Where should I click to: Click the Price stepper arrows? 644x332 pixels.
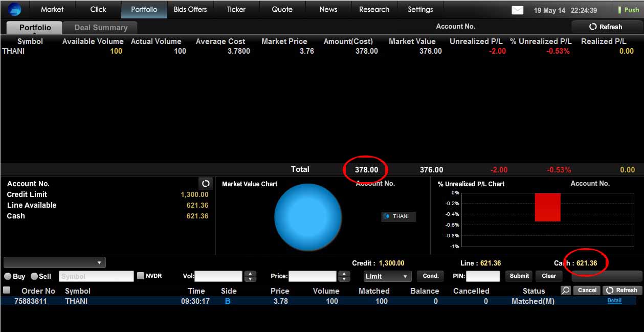[x=345, y=276]
